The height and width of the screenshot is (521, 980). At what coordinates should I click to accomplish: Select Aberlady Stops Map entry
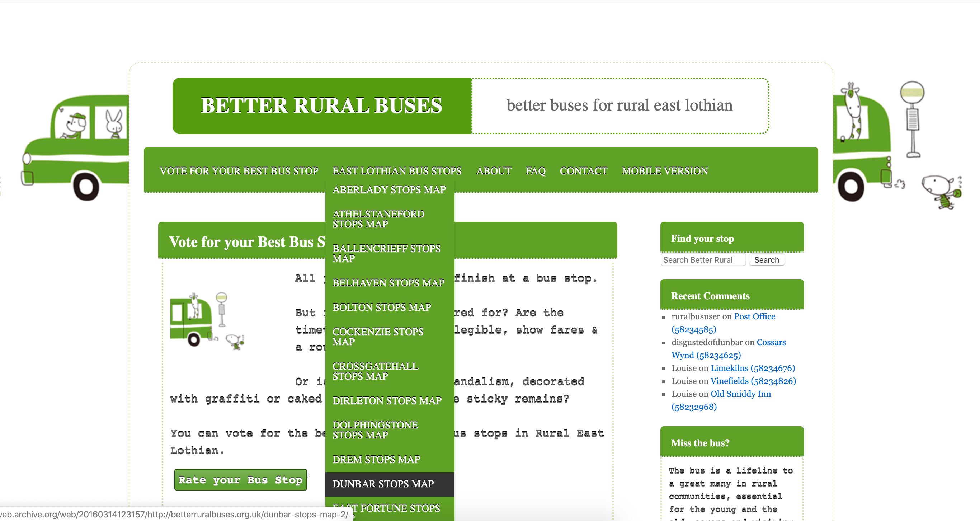[389, 189]
